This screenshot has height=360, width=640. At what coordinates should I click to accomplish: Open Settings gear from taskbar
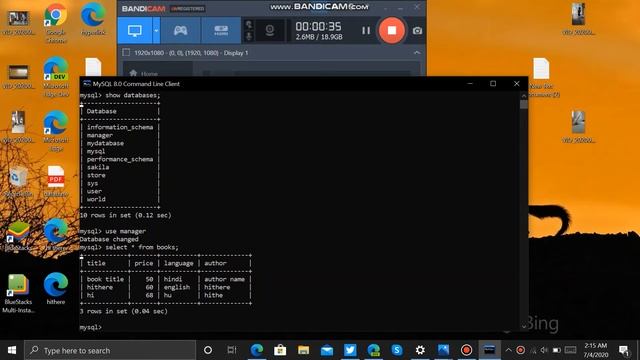pos(420,350)
